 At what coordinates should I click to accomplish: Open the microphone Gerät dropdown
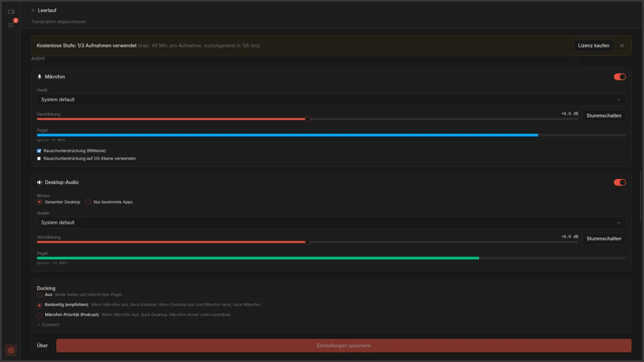331,100
